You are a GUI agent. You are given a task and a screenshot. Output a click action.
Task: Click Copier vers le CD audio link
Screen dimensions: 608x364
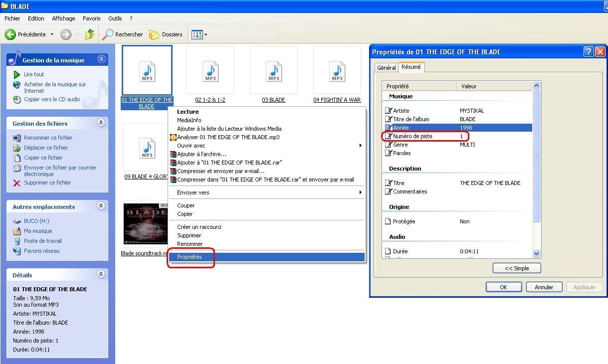tap(52, 99)
